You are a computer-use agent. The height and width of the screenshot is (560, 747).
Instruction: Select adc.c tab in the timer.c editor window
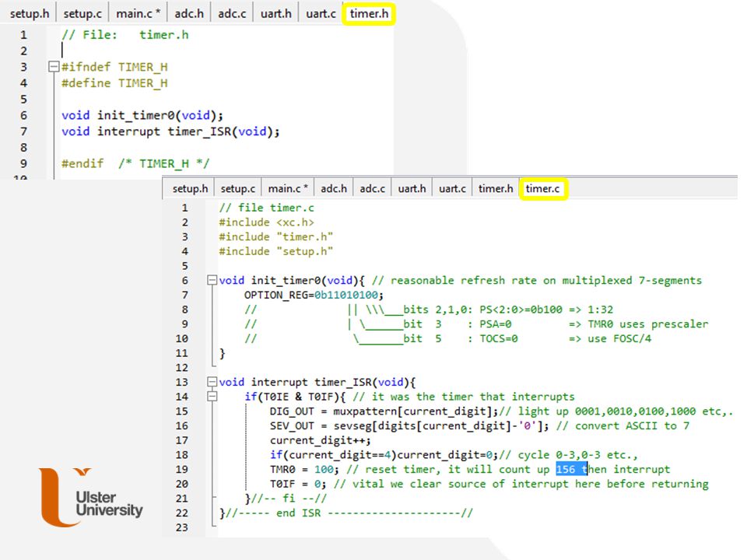(372, 188)
